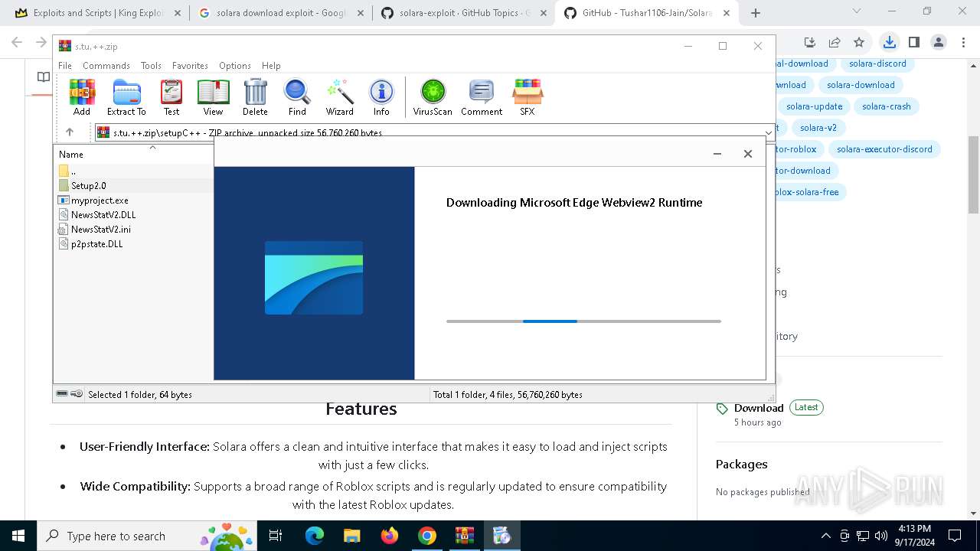This screenshot has height=551, width=980.
Task: Switch to solara-exploit GitHub Topics tab
Action: tap(463, 13)
